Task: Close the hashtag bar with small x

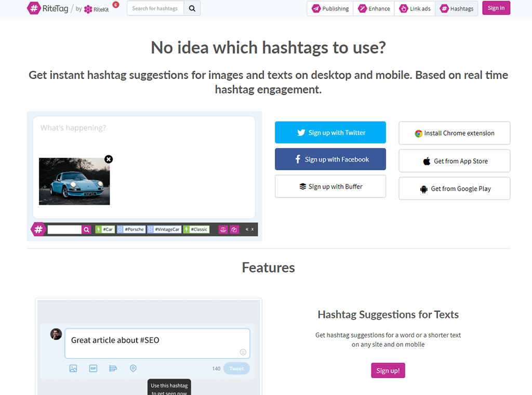Action: tap(252, 229)
